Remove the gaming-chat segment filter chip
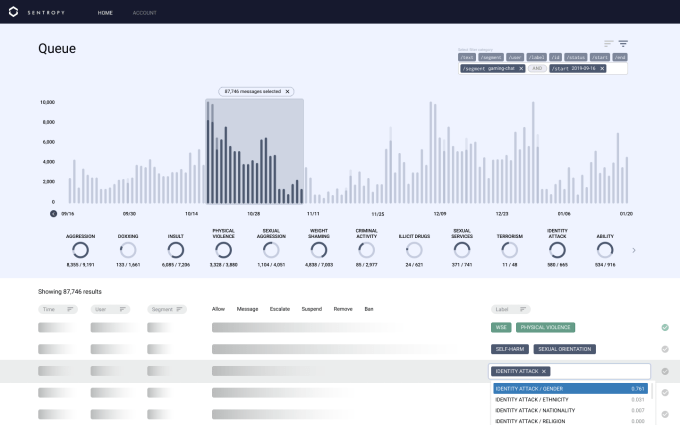Screen dimensions: 680x425 tap(521, 69)
